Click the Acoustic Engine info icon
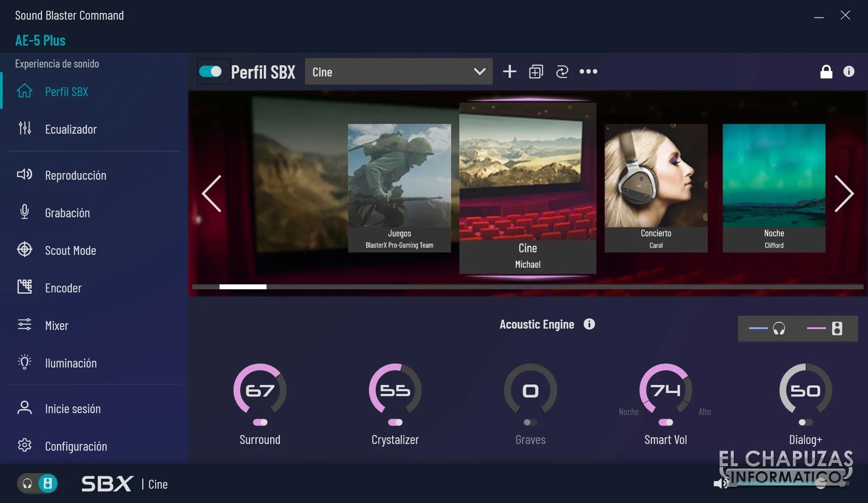Viewport: 868px width, 503px height. point(589,324)
